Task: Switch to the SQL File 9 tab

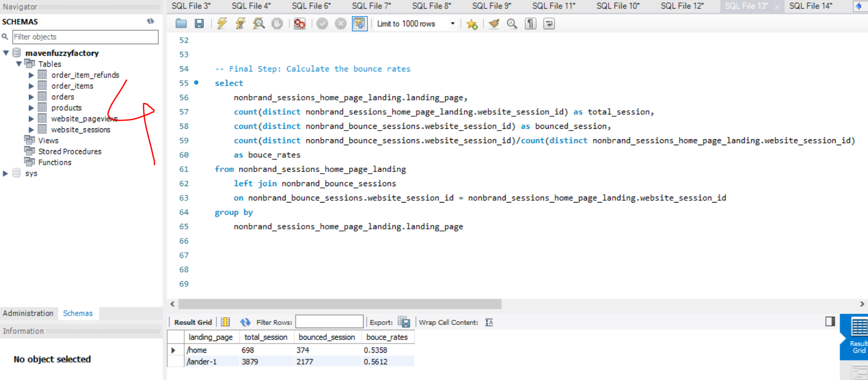Action: (x=492, y=6)
